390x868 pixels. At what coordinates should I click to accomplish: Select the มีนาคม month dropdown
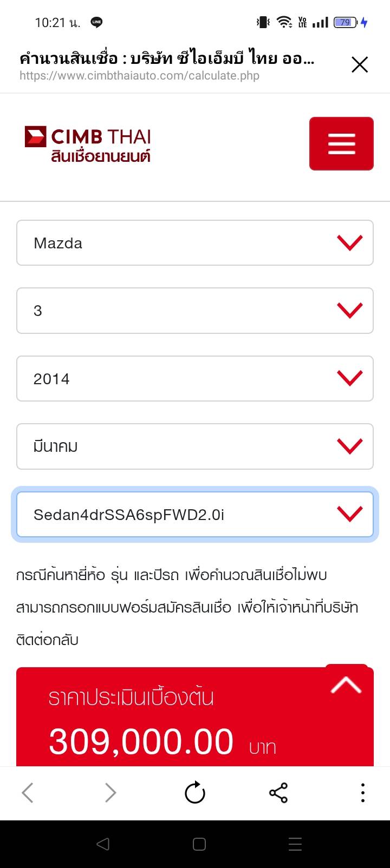pos(195,446)
